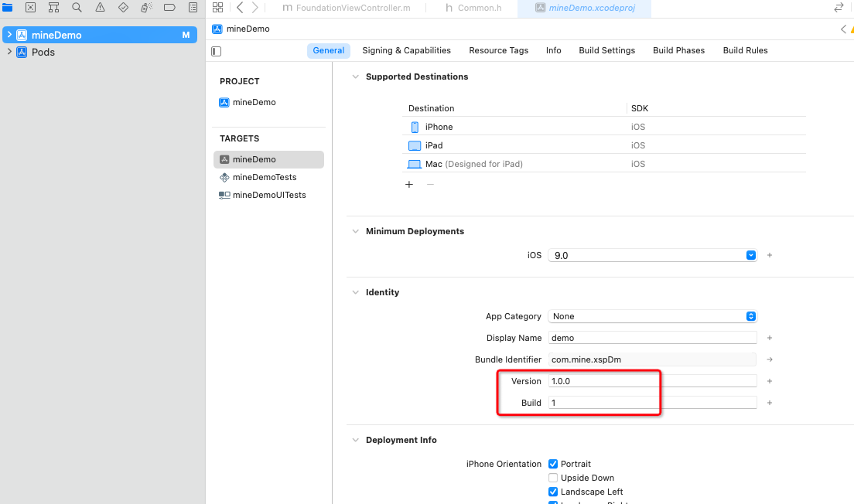The height and width of the screenshot is (504, 854).
Task: Open the Find navigator magnifier icon
Action: (77, 7)
